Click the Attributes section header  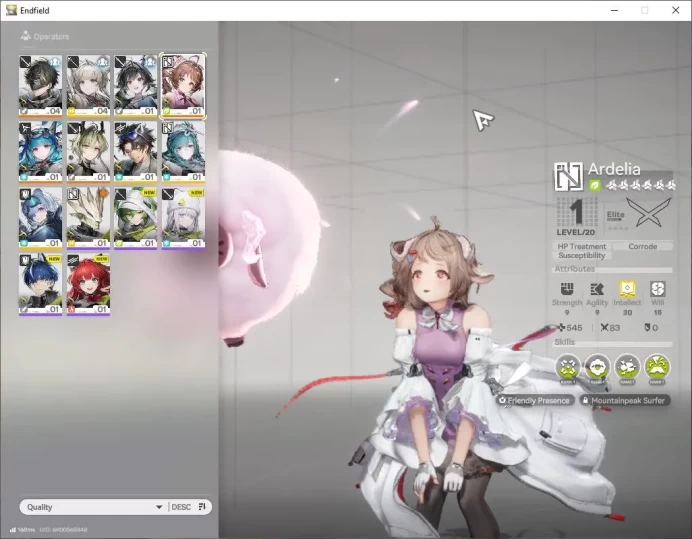(575, 269)
